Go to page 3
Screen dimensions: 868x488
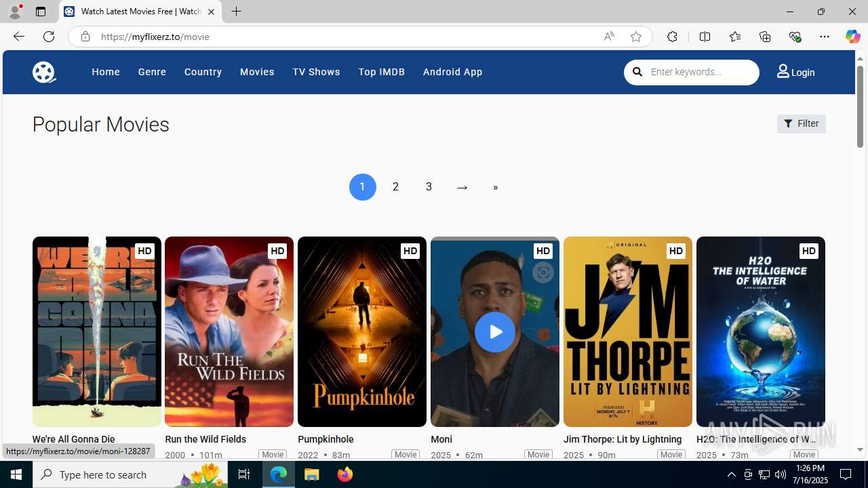click(429, 187)
